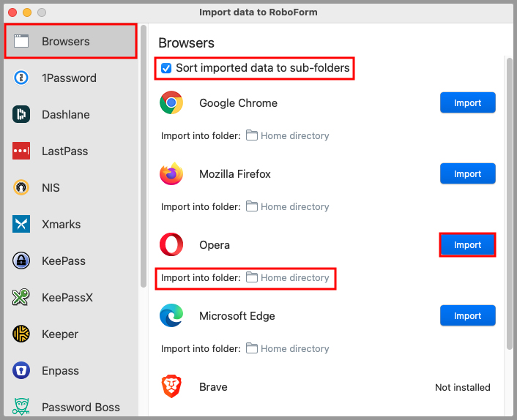Click the Browsers panel scrollbar

[x=510, y=203]
